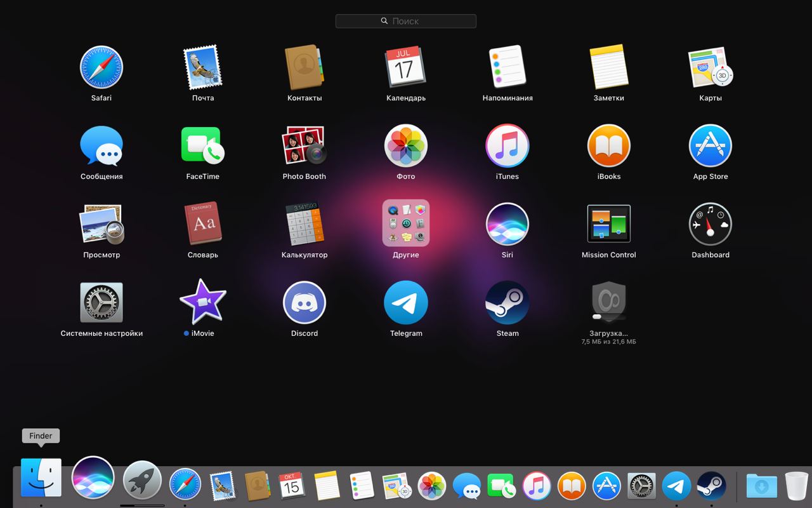
Task: Open Trash in the Dock
Action: (797, 486)
